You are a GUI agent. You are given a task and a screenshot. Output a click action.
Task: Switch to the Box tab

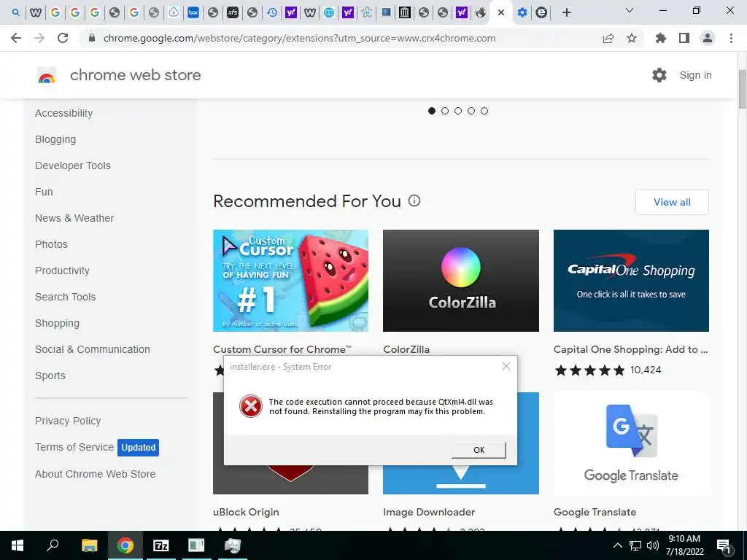tap(193, 12)
